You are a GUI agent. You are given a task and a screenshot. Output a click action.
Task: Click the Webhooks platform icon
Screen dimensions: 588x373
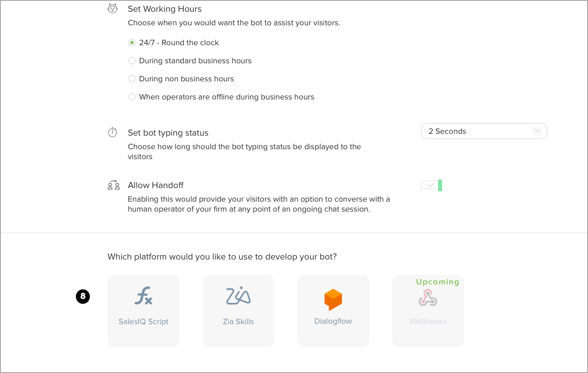pyautogui.click(x=428, y=298)
